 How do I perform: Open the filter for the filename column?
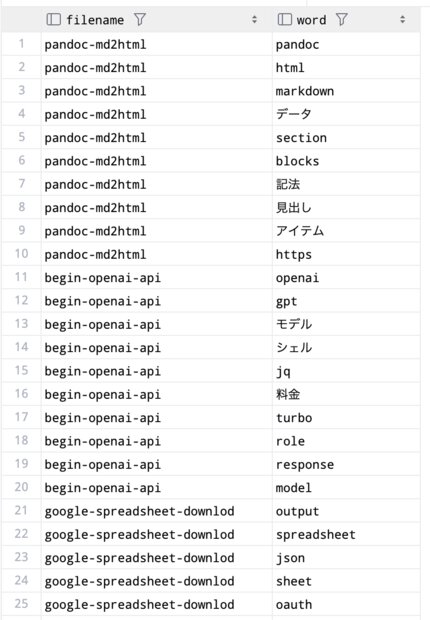tap(140, 19)
